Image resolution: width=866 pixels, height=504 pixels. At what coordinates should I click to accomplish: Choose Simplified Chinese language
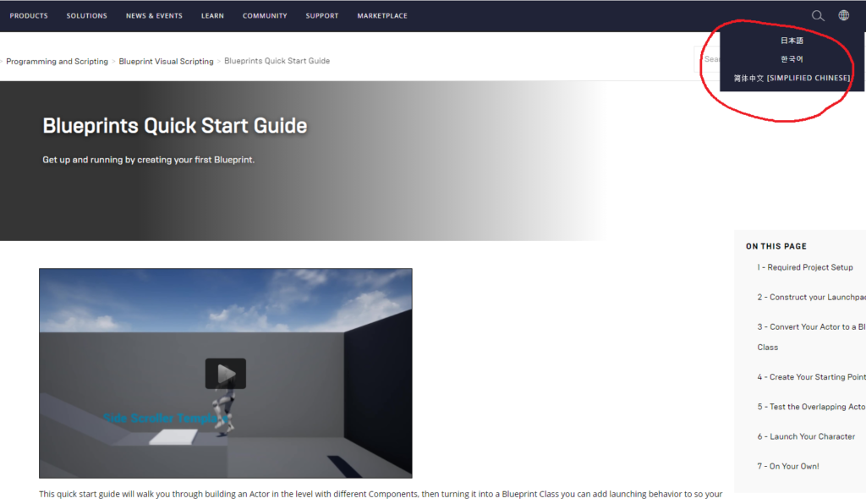coord(792,78)
